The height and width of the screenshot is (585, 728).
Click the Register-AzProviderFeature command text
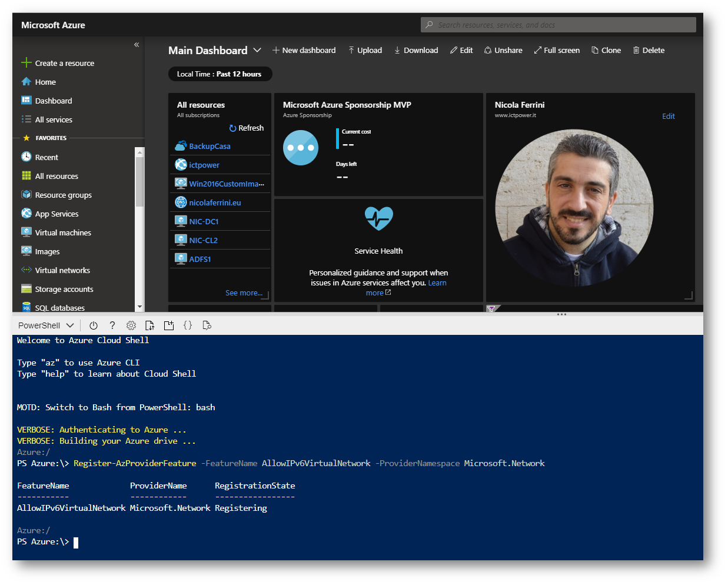point(135,464)
